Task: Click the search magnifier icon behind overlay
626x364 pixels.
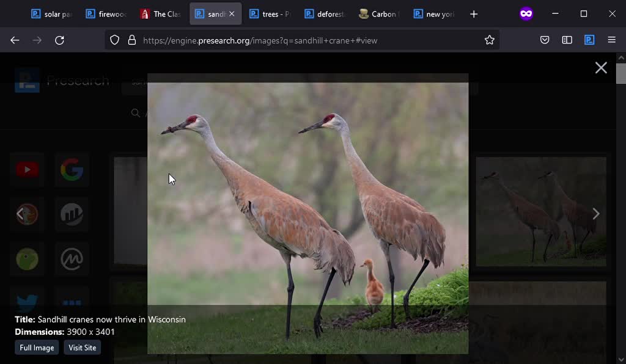Action: pyautogui.click(x=136, y=113)
